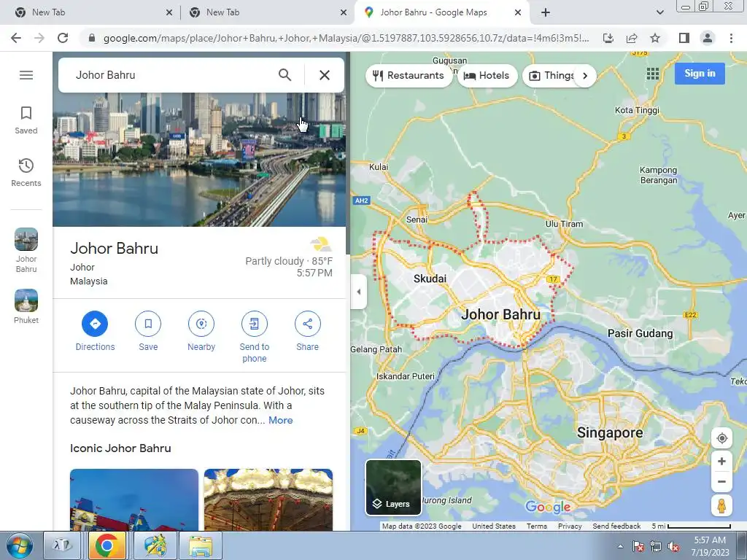Reload the page
Screen dimensions: 747x560
tap(63, 38)
